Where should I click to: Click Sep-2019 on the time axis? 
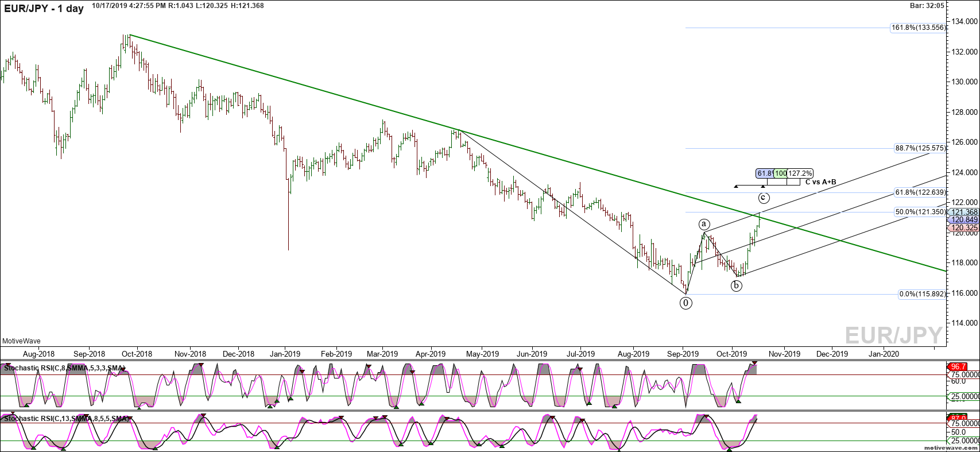click(x=683, y=354)
